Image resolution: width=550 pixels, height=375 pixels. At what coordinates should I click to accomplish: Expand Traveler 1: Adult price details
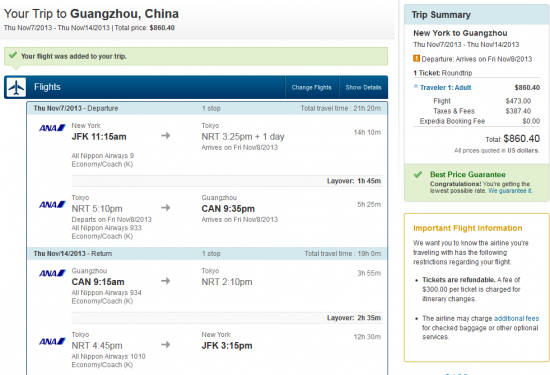pos(445,88)
